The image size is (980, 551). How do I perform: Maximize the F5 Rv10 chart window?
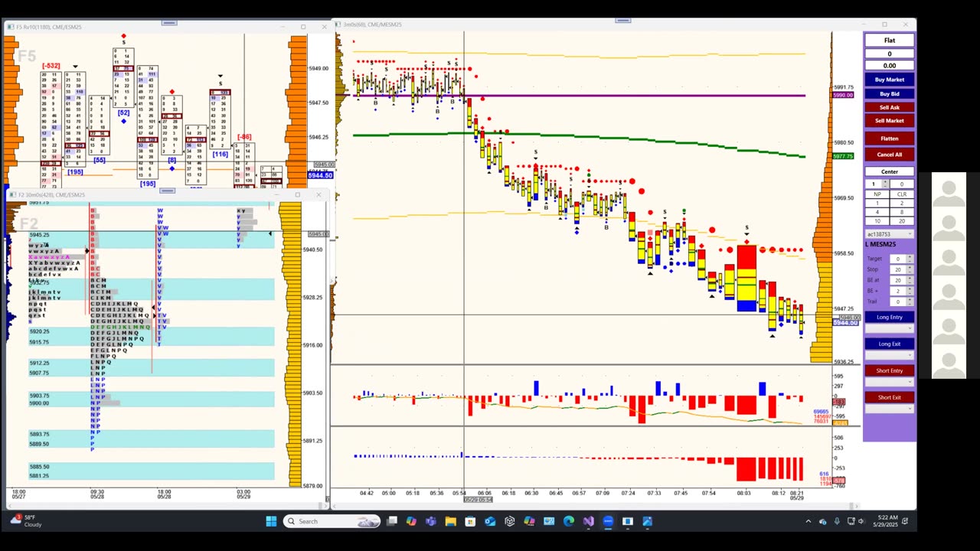click(303, 27)
